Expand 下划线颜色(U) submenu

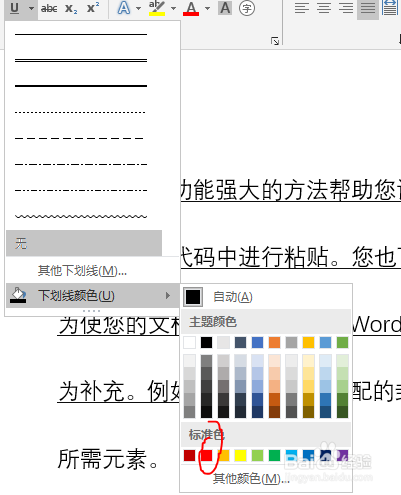click(93, 295)
